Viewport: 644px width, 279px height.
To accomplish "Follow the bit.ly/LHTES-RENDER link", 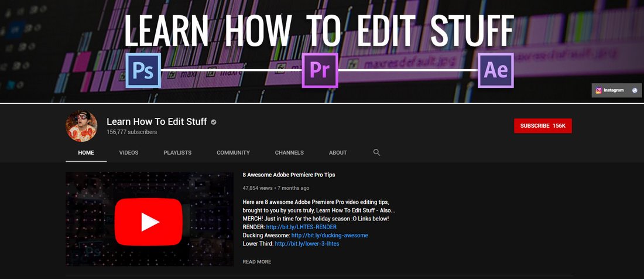I will tap(301, 227).
